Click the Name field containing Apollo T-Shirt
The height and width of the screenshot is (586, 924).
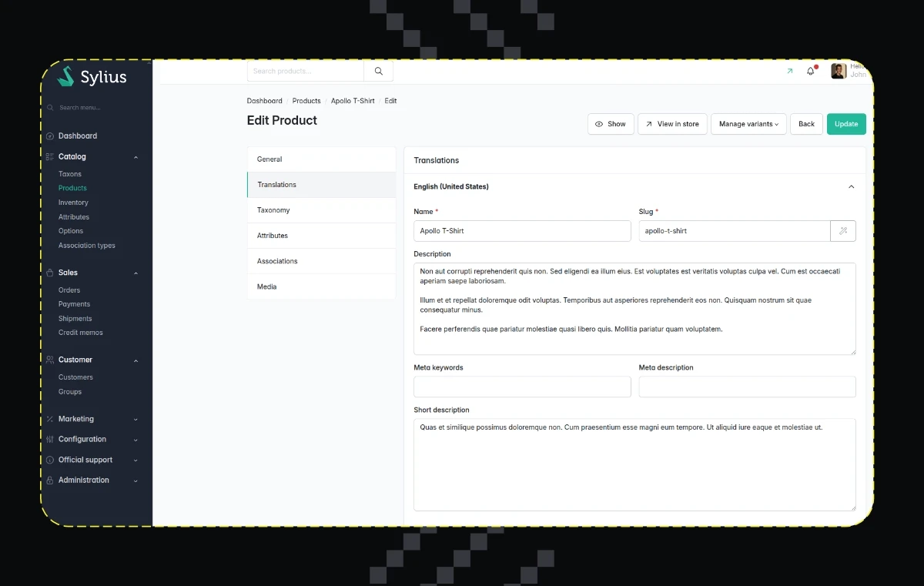tap(522, 231)
